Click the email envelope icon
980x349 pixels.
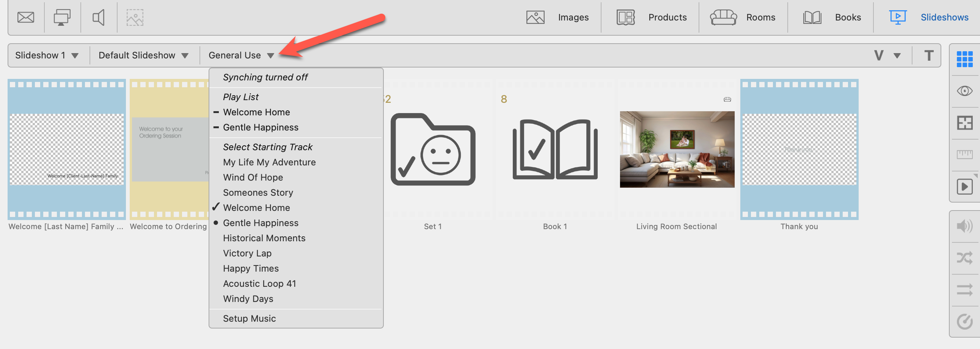[x=26, y=17]
